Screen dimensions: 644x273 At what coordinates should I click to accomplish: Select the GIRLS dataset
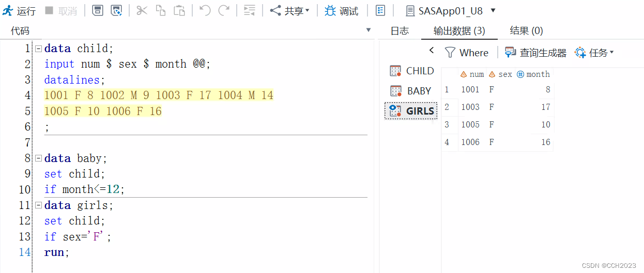point(411,111)
